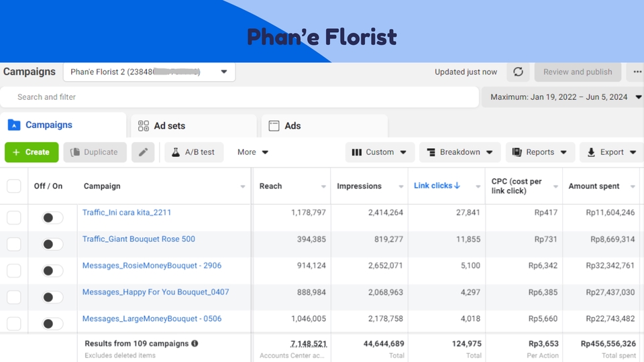Click the Rp3,653 per action value

coord(543,343)
